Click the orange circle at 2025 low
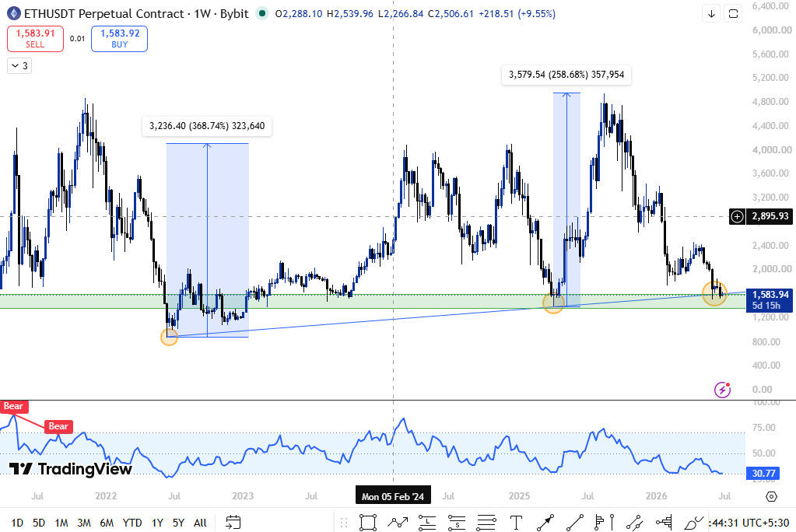Viewport: 796px width, 532px height. 553,303
